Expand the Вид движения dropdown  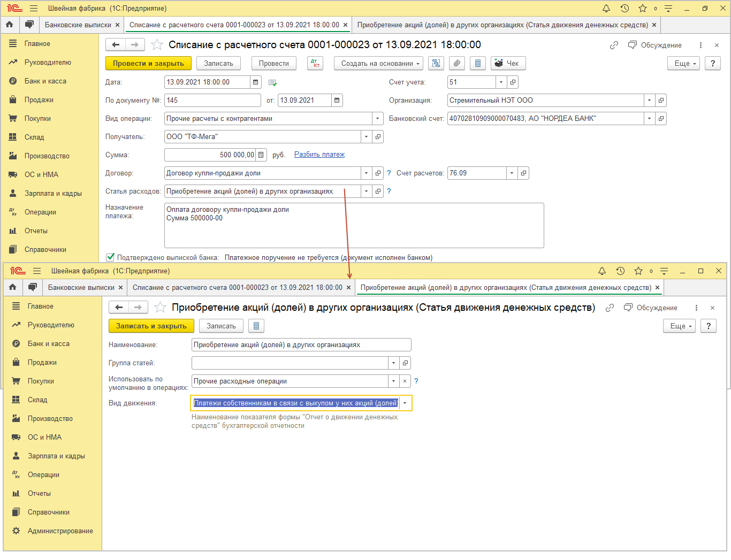[405, 403]
